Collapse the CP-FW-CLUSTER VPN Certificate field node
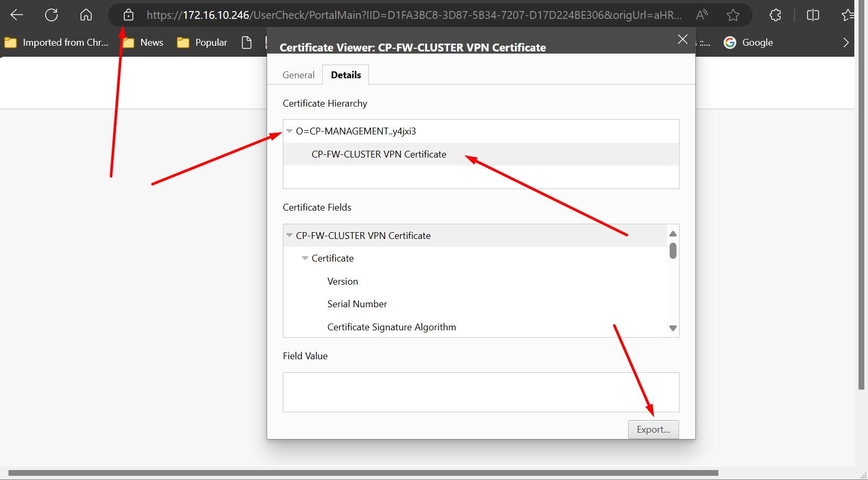The image size is (868, 480). 290,235
